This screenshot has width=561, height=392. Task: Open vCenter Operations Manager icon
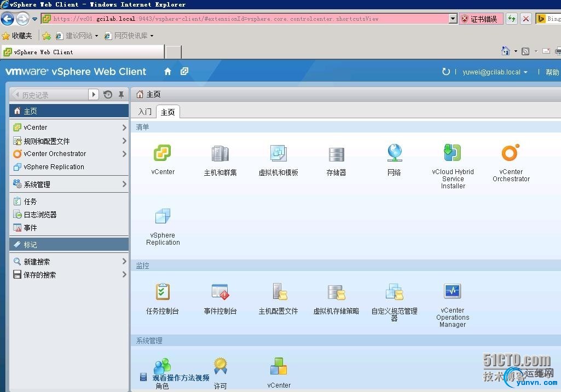coord(453,291)
